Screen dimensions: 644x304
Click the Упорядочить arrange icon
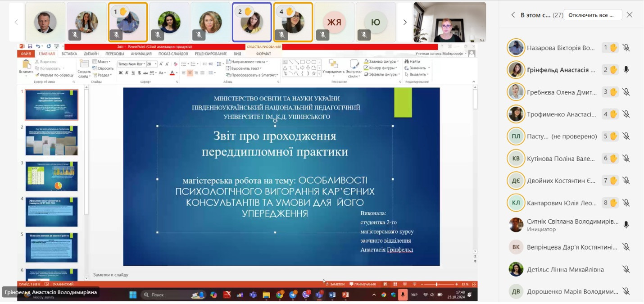(x=333, y=65)
